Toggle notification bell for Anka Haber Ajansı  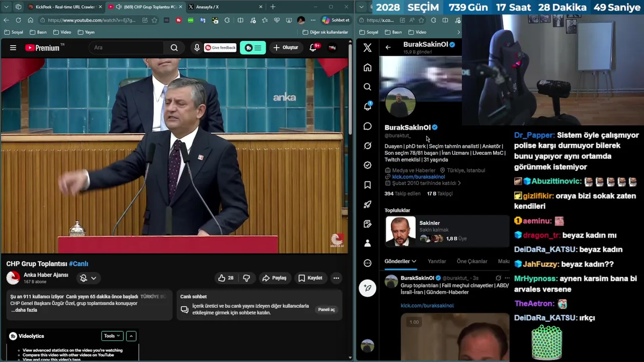coord(84,278)
